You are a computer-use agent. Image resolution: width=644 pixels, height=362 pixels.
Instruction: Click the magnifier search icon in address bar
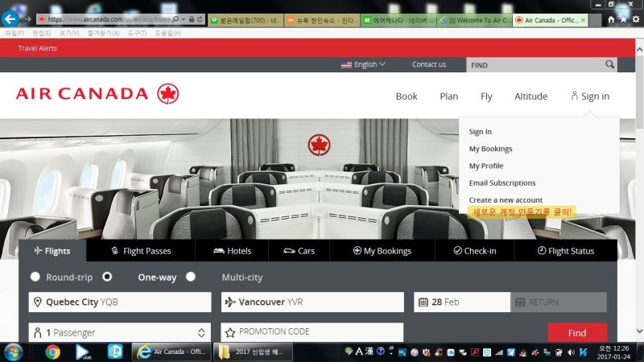pyautogui.click(x=175, y=19)
